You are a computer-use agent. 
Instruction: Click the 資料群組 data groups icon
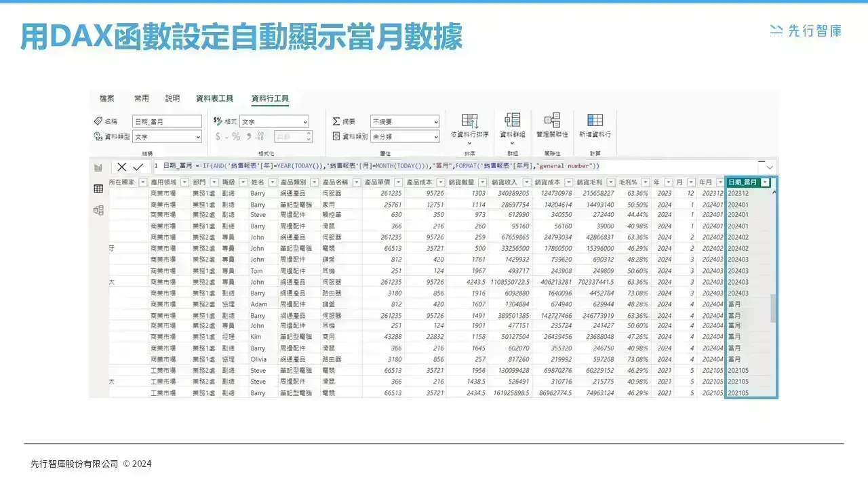click(x=512, y=121)
